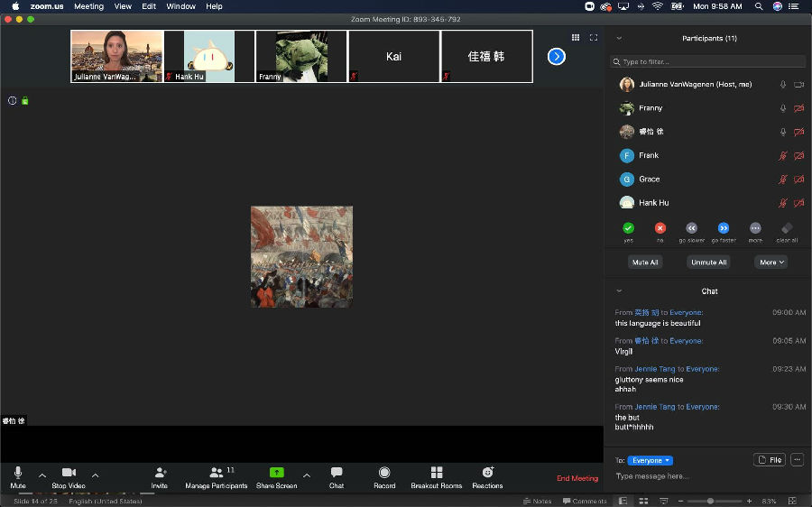
Task: Expand share options arrow beside Share Screen
Action: pyautogui.click(x=307, y=475)
